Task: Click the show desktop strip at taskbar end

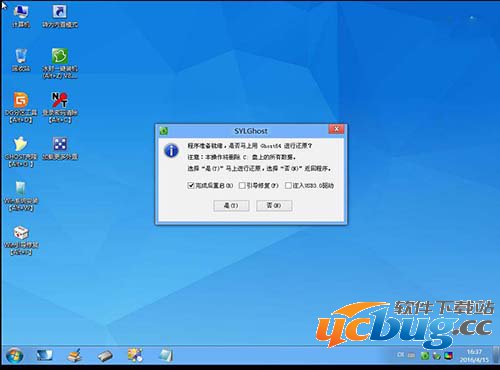Action: pos(497,355)
